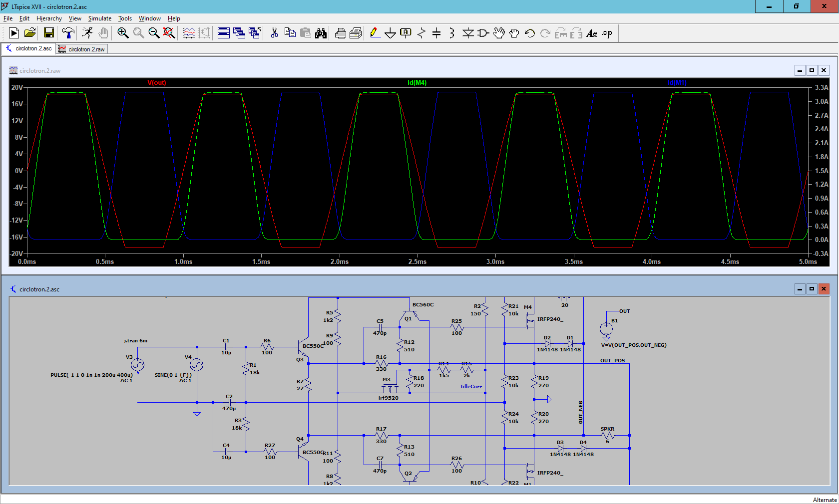Open a file with the folder icon

30,33
